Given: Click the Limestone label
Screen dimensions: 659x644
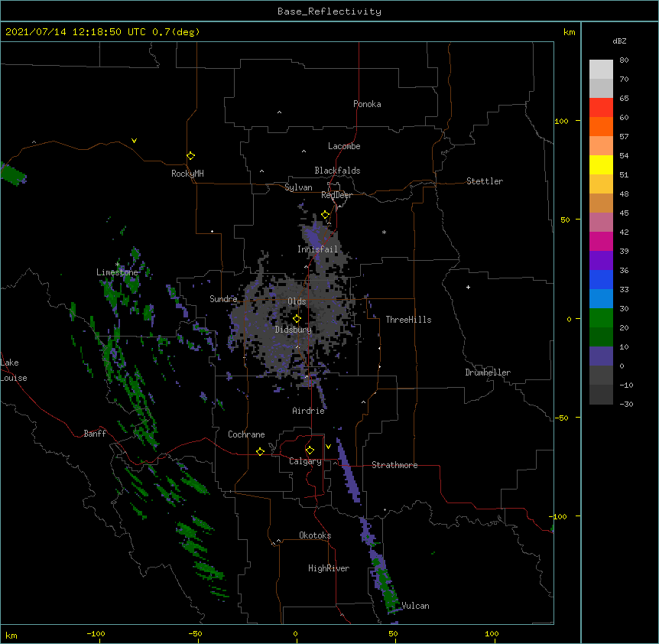Looking at the screenshot, I should (117, 272).
